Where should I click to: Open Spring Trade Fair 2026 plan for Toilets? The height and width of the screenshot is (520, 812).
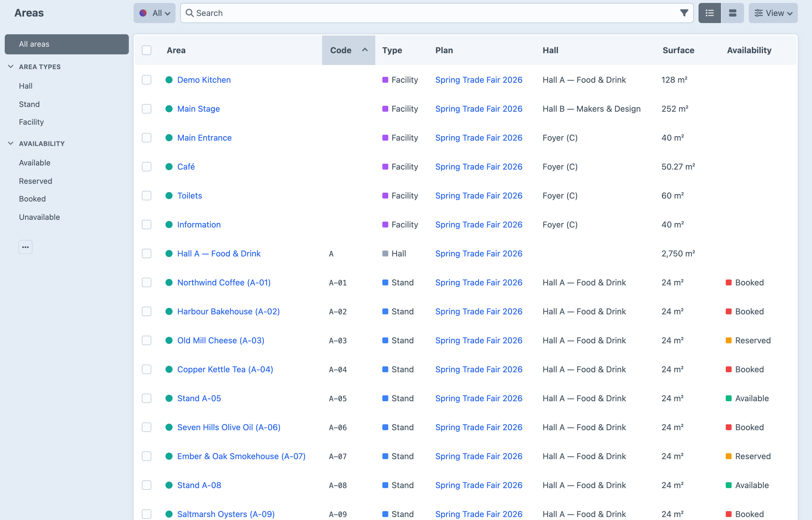tap(479, 196)
